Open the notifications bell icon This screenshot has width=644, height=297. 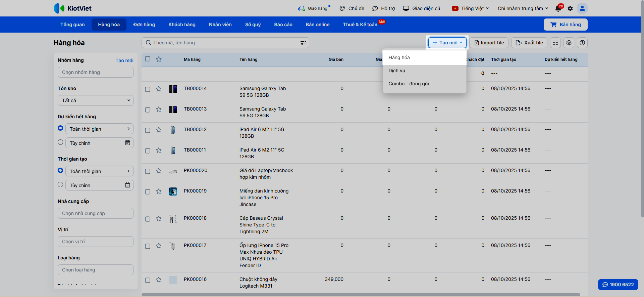pos(558,8)
